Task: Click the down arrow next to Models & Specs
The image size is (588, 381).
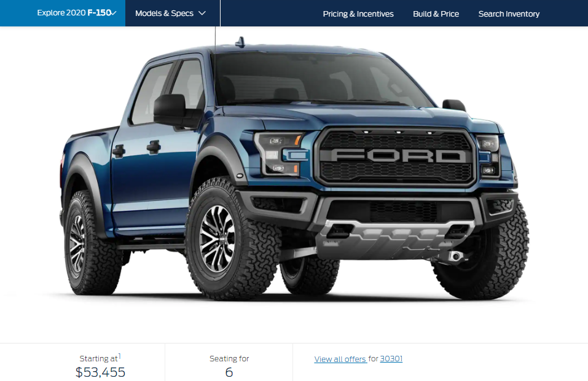Action: (x=202, y=13)
